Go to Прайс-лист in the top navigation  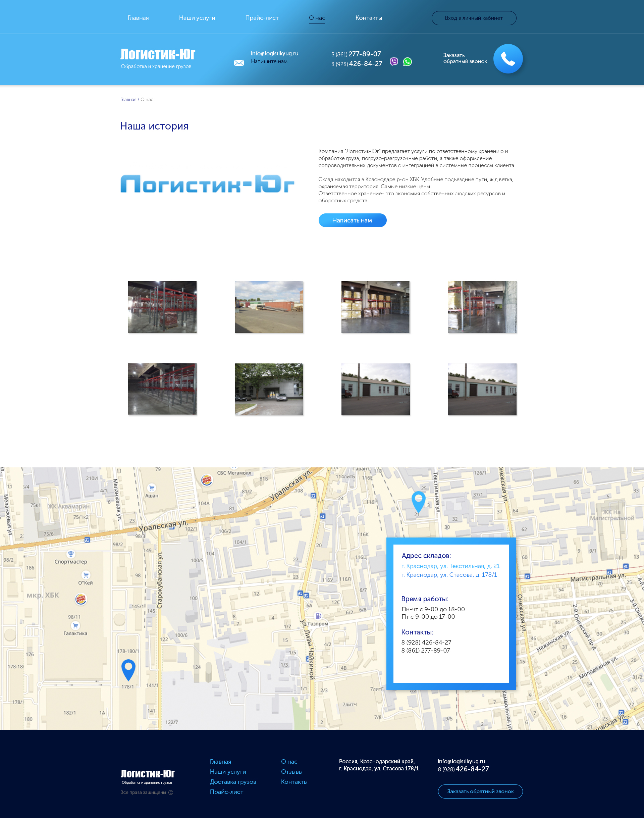click(x=262, y=18)
